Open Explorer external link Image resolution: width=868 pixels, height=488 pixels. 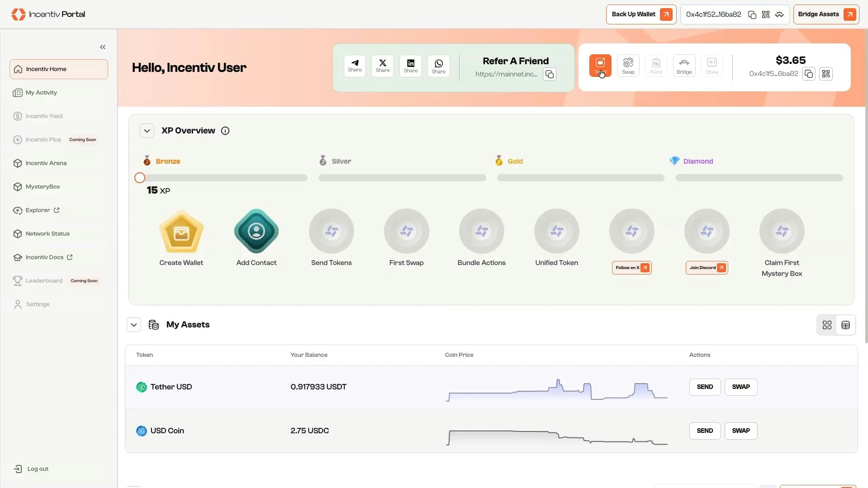click(x=59, y=210)
